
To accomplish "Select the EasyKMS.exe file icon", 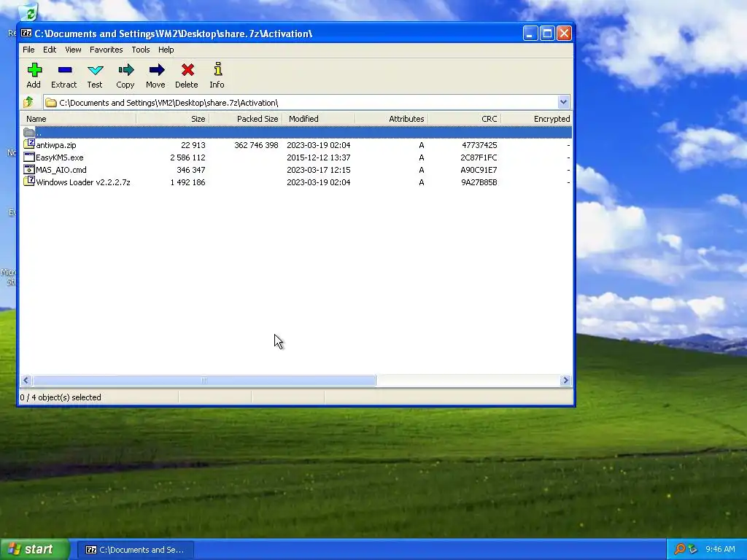I will pos(29,157).
